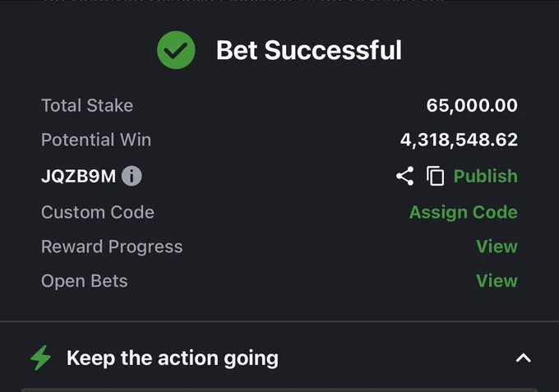559x392 pixels.
Task: View Open Bets
Action: point(497,280)
